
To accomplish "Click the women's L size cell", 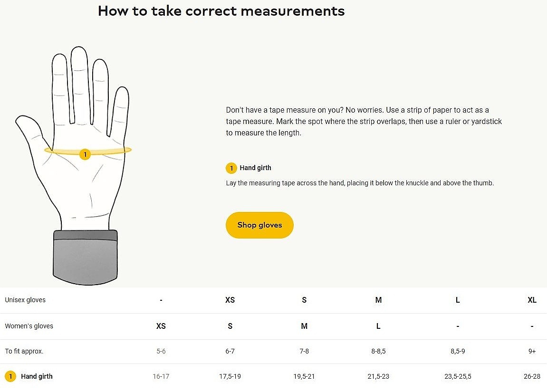I will tap(378, 326).
